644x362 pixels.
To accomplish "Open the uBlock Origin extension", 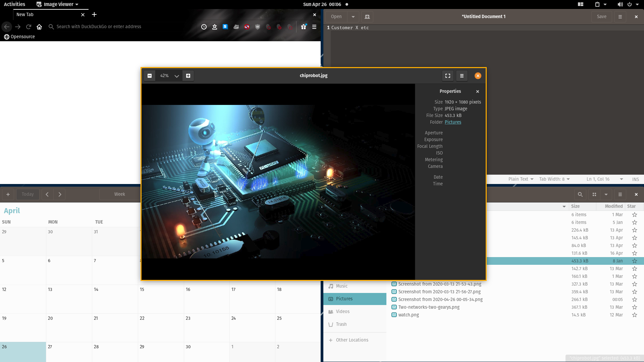I will click(258, 27).
